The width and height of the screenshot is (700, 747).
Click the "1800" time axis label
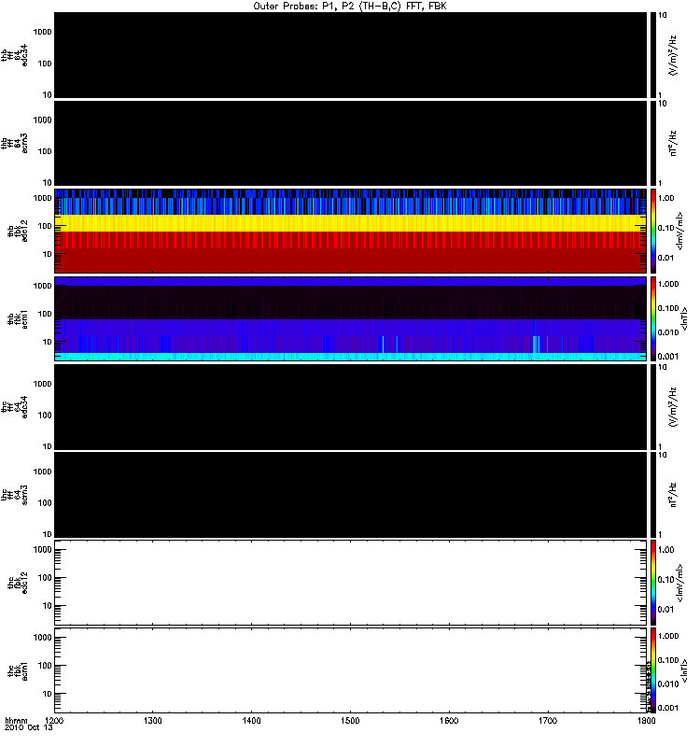646,721
